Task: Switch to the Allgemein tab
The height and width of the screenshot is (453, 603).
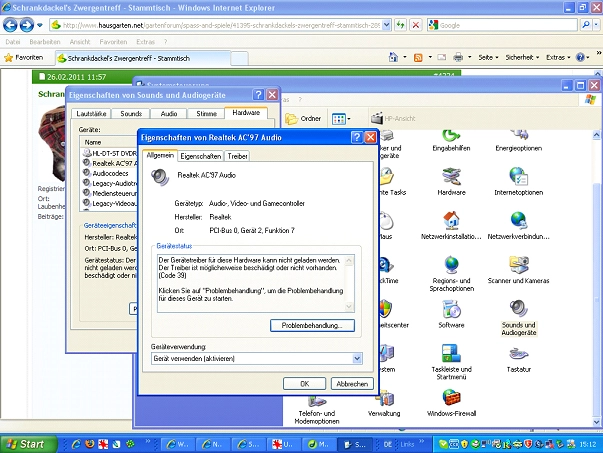Action: (160, 155)
